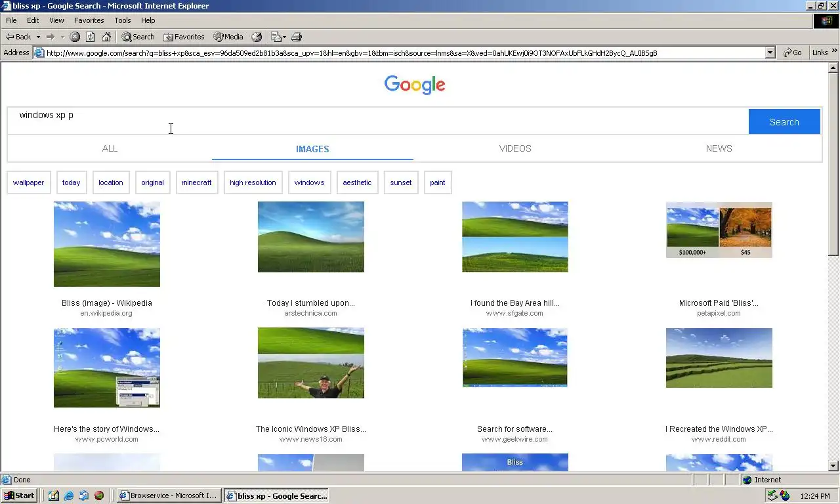Click the blue Search button
The height and width of the screenshot is (504, 840).
pyautogui.click(x=784, y=121)
